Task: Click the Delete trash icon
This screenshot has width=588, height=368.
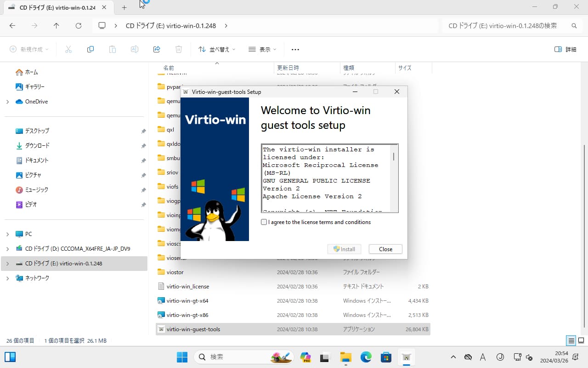Action: pos(179,49)
